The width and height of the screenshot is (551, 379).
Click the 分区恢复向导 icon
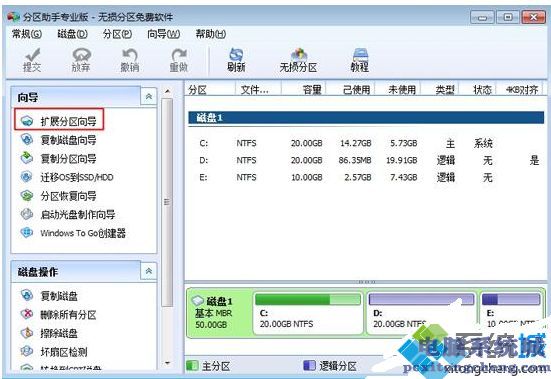(x=27, y=196)
